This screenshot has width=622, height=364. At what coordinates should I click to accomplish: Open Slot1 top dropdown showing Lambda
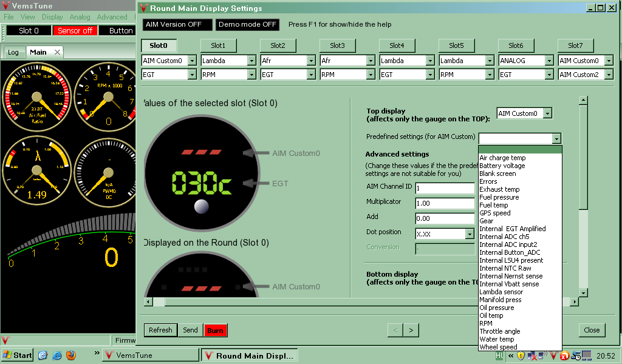pyautogui.click(x=228, y=61)
